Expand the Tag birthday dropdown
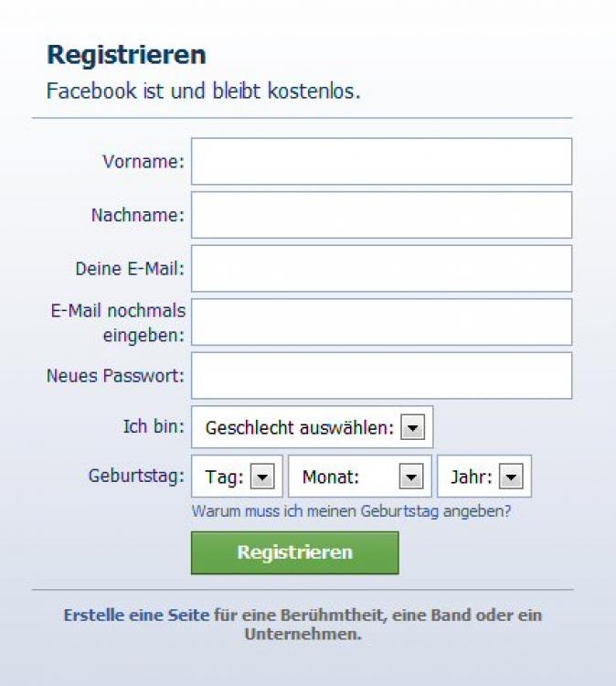The height and width of the screenshot is (686, 616). coord(238,477)
